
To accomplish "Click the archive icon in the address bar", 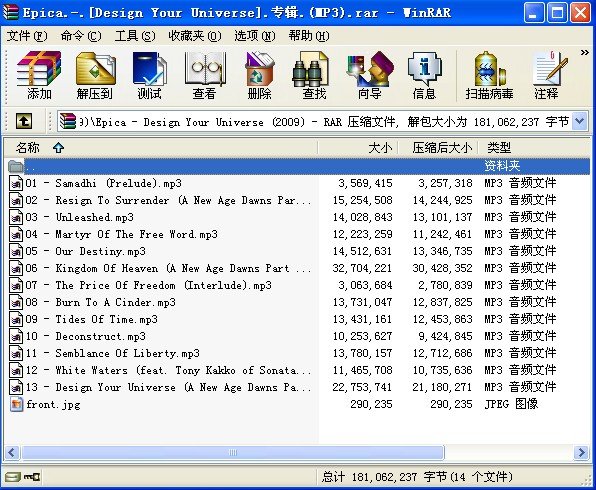I will (x=68, y=122).
